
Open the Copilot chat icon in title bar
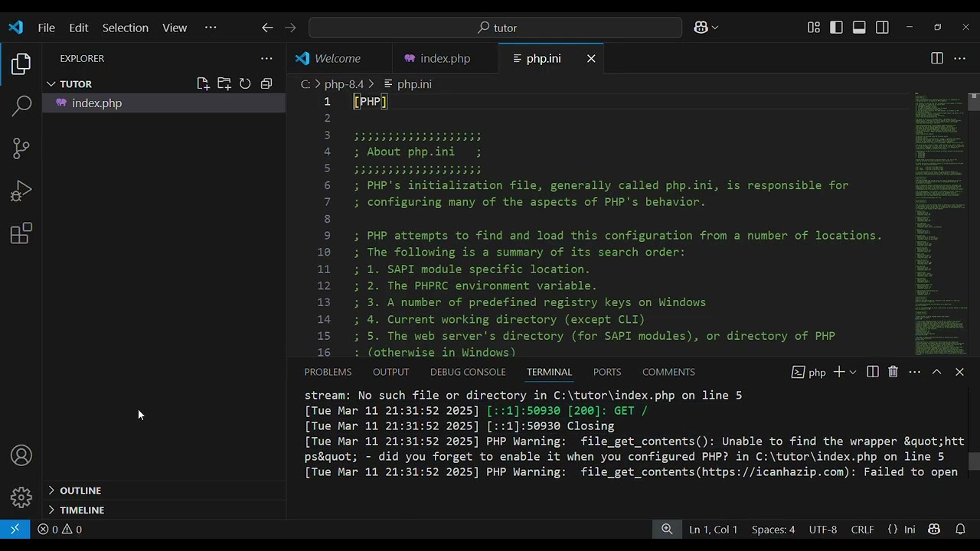(701, 28)
